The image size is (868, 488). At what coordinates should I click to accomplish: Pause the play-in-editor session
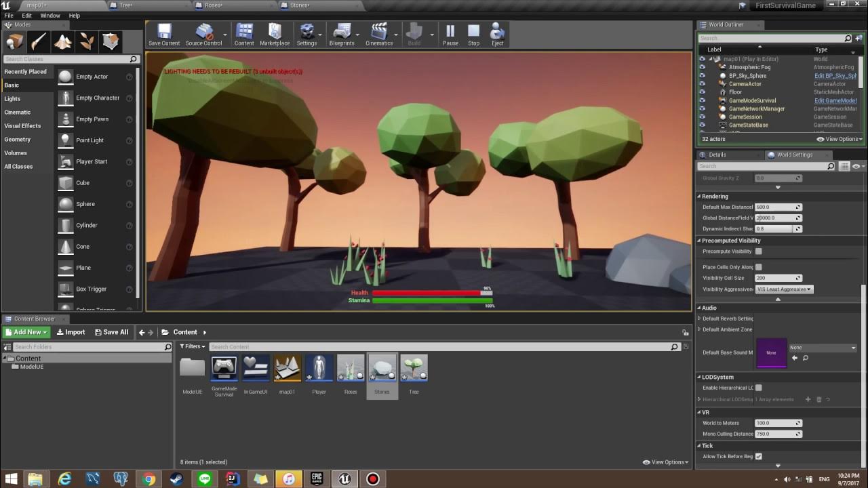point(450,35)
